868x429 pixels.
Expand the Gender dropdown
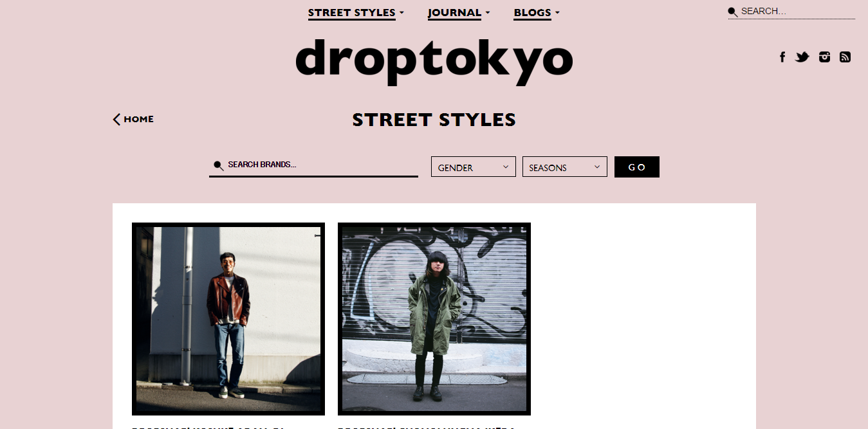tap(473, 167)
